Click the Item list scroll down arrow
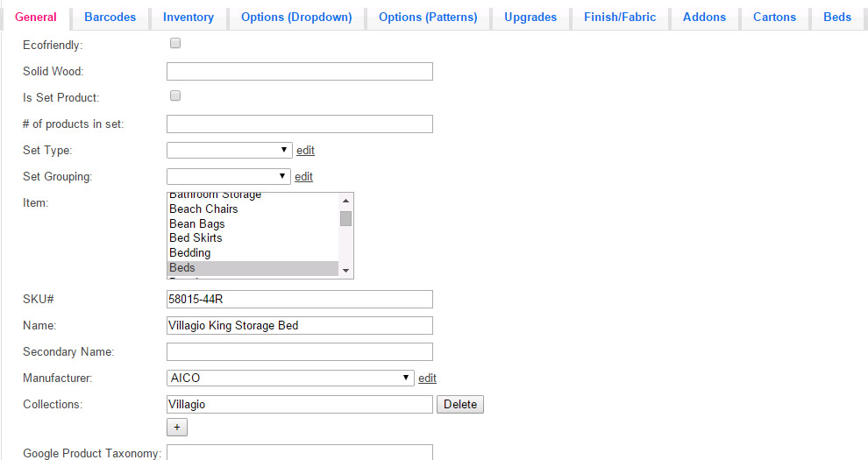 click(346, 271)
